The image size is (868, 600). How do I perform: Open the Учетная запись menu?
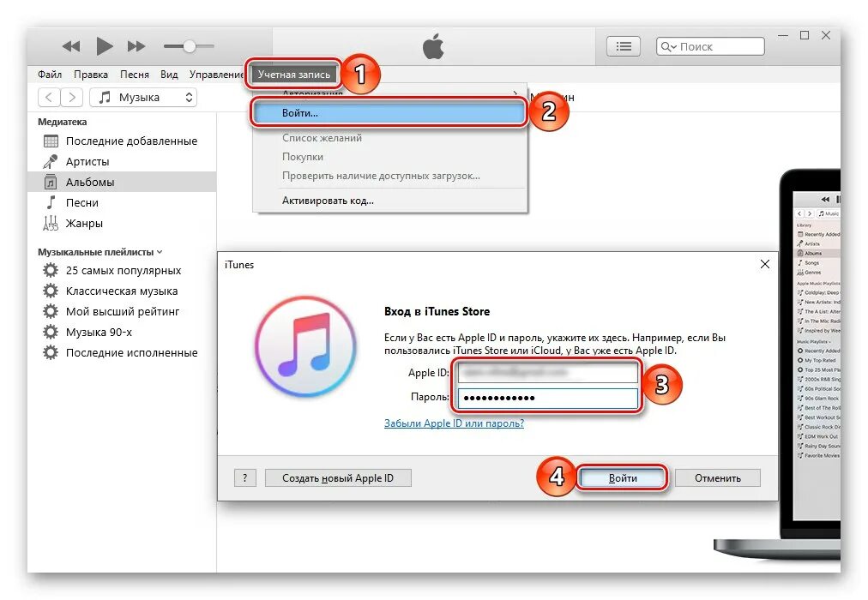[x=294, y=74]
